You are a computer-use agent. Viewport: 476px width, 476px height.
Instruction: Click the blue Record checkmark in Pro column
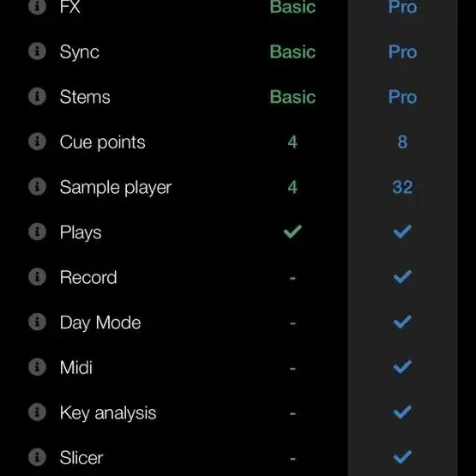pyautogui.click(x=402, y=276)
